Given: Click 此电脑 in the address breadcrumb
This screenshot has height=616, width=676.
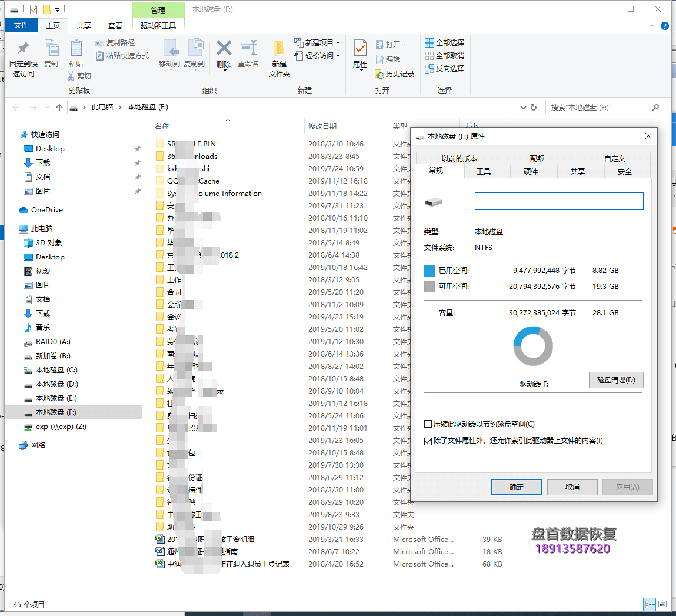Looking at the screenshot, I should [x=102, y=107].
